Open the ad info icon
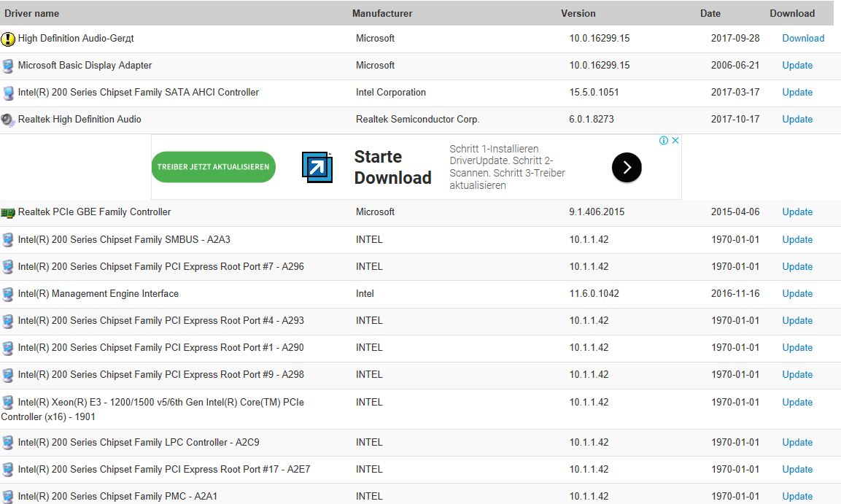The height and width of the screenshot is (504, 841). pyautogui.click(x=664, y=141)
